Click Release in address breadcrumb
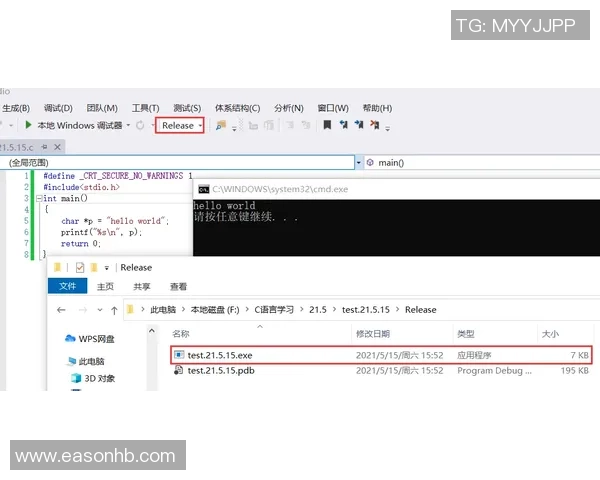This screenshot has width=600, height=480. [x=421, y=310]
